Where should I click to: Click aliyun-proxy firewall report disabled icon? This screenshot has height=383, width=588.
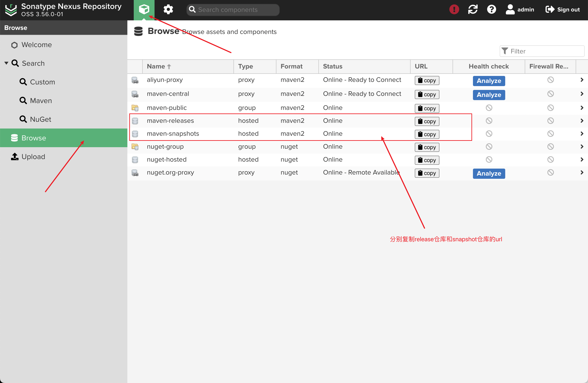coord(550,80)
